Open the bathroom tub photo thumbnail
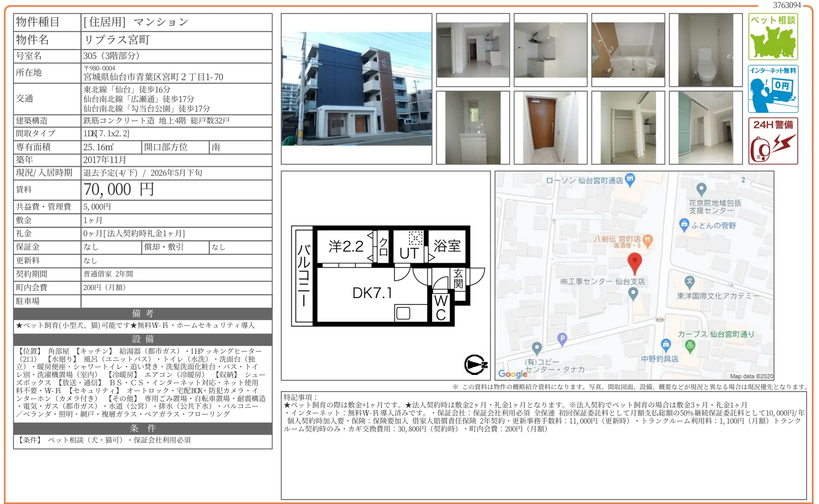819x504 pixels. click(628, 50)
